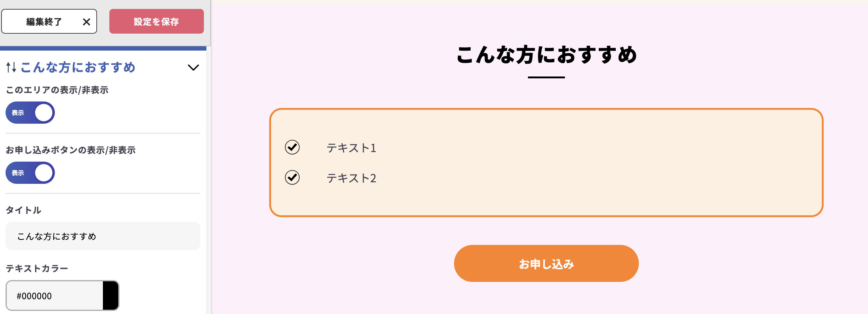Viewport: 868px width, 314px height.
Task: Click the reorder arrows icon beside こんな方におすすめ
Action: (11, 68)
